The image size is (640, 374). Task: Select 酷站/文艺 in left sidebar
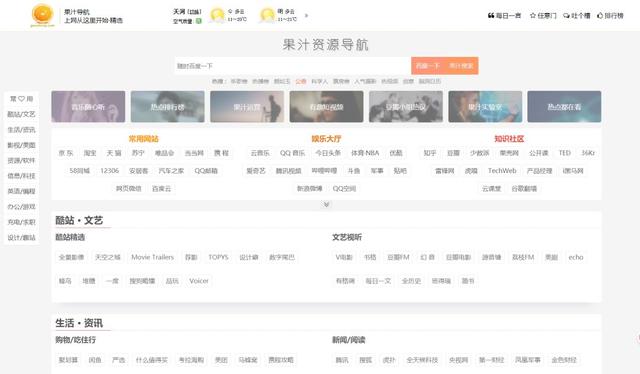tap(22, 114)
